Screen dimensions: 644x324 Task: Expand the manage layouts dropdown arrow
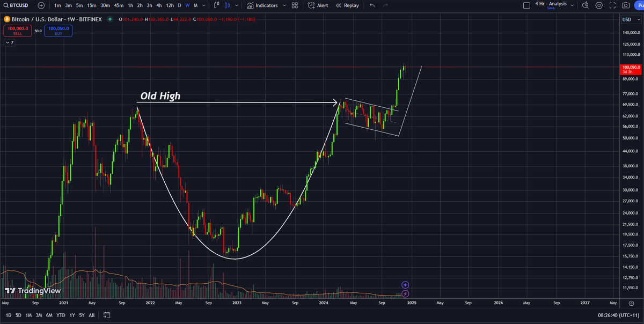click(572, 5)
